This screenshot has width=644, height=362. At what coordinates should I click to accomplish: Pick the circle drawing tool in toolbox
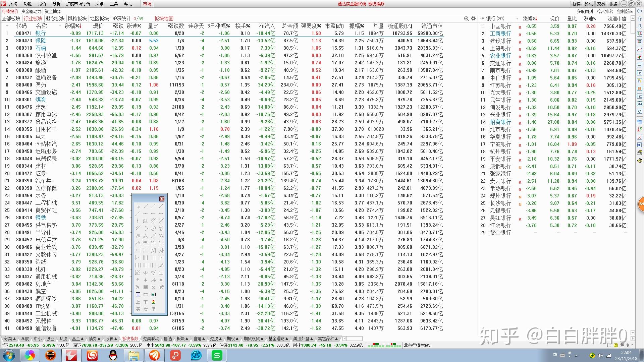click(x=153, y=228)
